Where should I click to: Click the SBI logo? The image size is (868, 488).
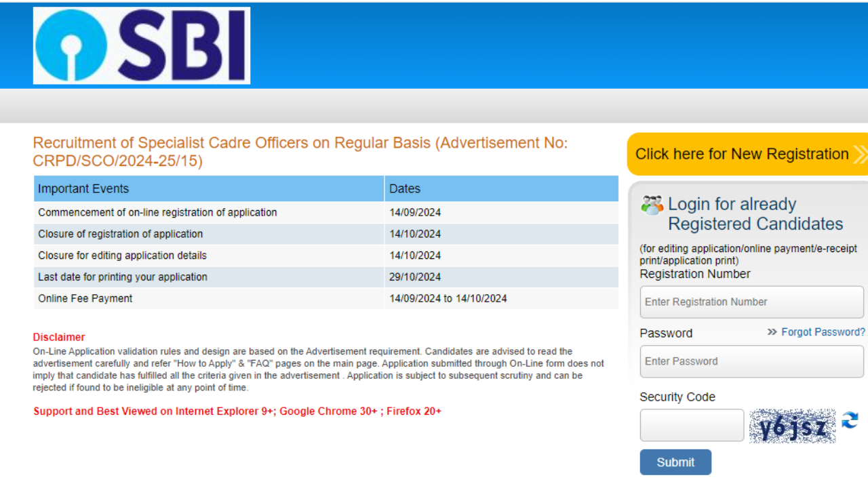(x=142, y=45)
